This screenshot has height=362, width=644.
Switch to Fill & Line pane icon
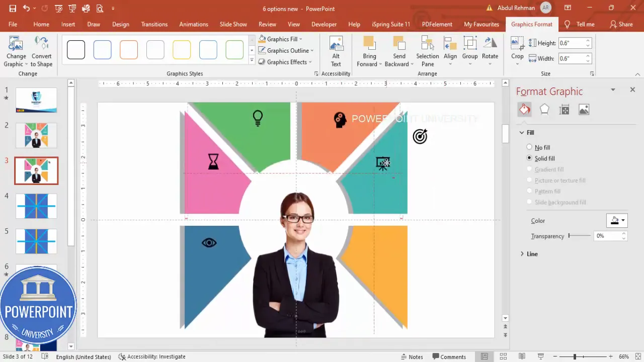coord(525,109)
